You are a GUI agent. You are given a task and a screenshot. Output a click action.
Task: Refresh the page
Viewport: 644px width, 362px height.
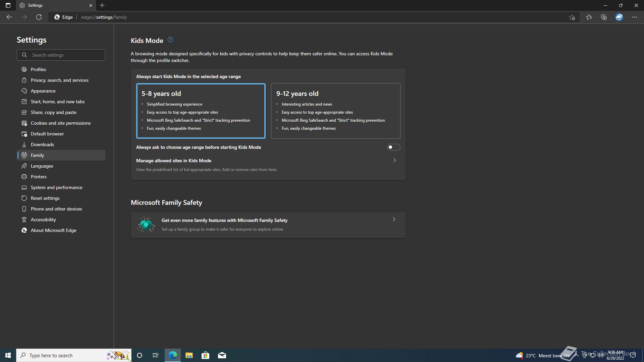pos(39,17)
